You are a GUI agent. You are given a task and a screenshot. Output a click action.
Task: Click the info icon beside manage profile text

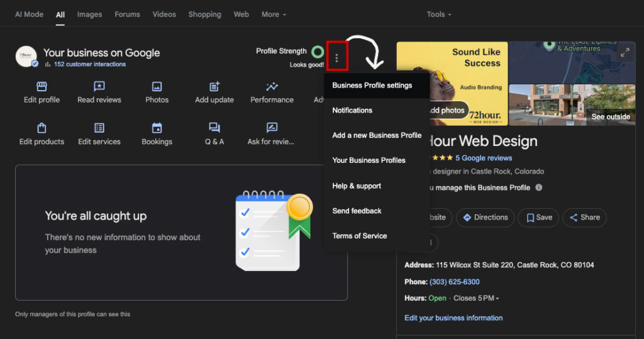point(539,187)
